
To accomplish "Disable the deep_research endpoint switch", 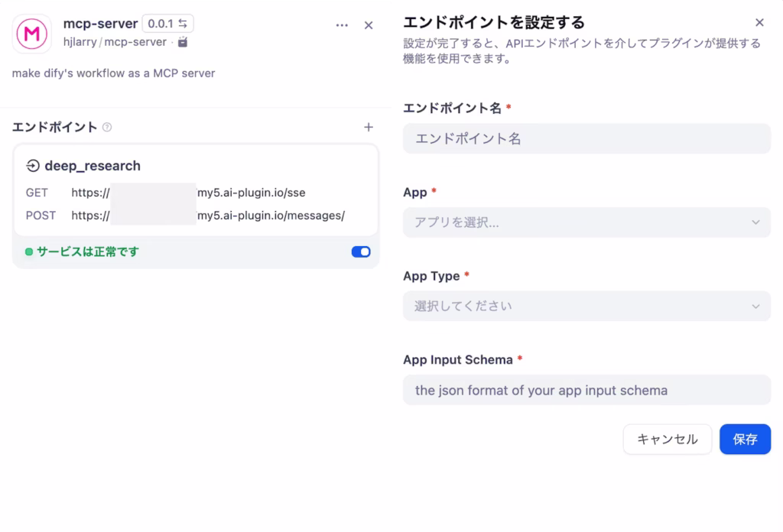I will [360, 251].
